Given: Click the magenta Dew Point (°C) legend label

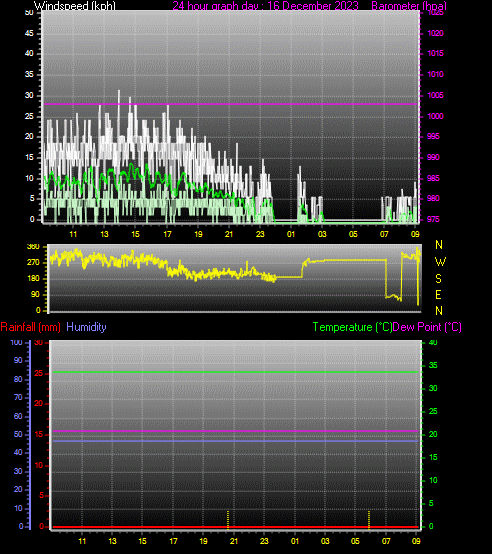Looking at the screenshot, I should (x=427, y=327).
